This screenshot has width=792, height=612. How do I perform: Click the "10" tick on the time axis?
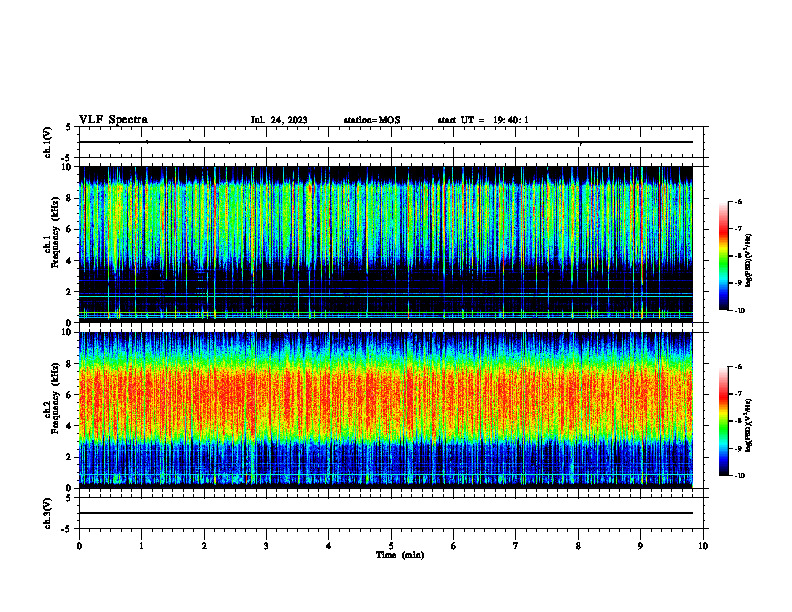point(703,546)
